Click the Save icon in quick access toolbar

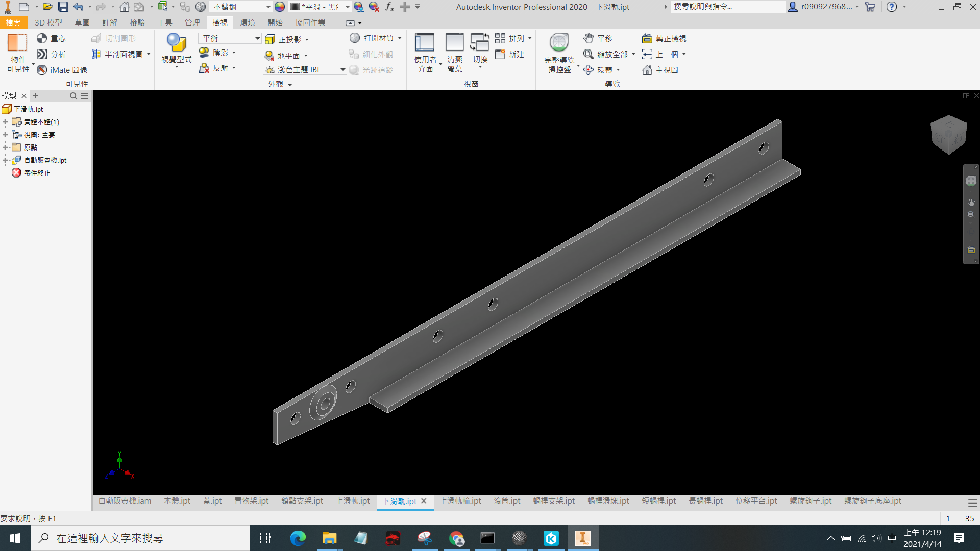pyautogui.click(x=63, y=7)
